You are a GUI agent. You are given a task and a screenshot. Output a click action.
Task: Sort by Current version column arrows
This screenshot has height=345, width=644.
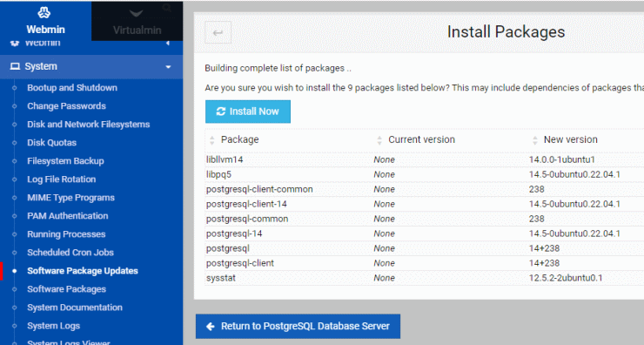point(379,140)
